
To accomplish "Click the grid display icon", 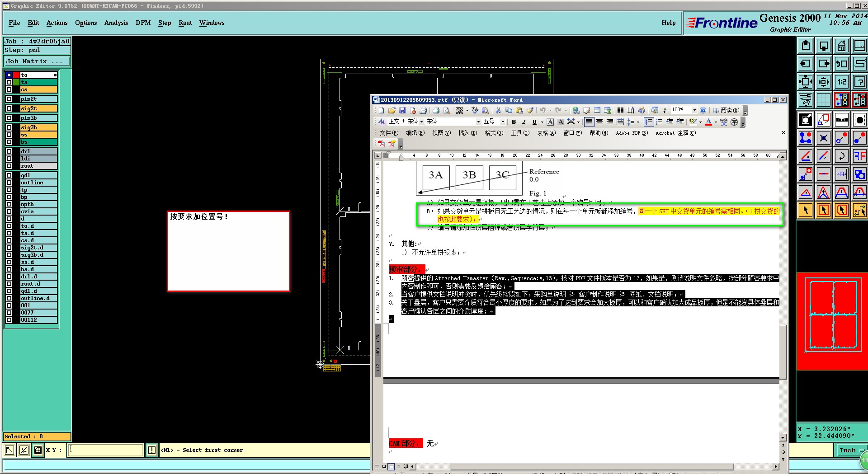I will click(x=823, y=100).
